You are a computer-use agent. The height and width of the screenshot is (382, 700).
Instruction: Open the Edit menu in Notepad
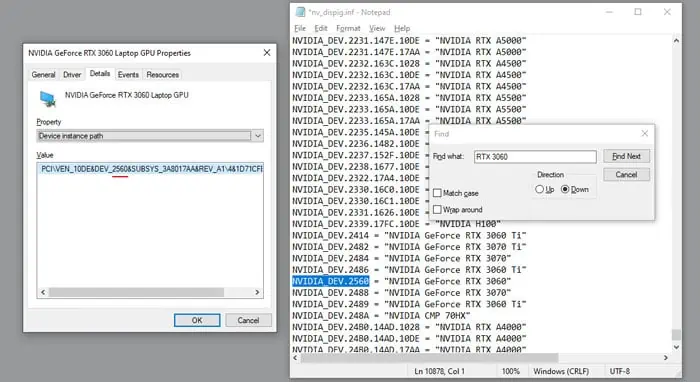[x=321, y=28]
